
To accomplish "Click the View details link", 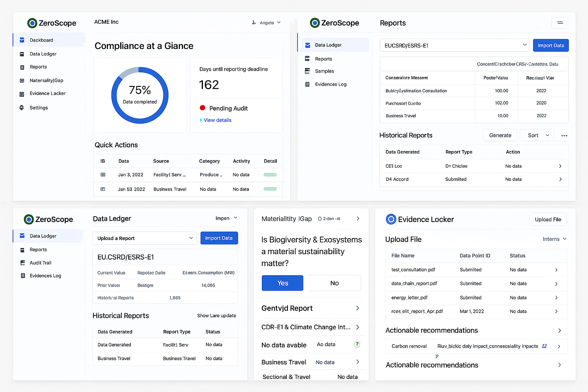I will coord(217,120).
